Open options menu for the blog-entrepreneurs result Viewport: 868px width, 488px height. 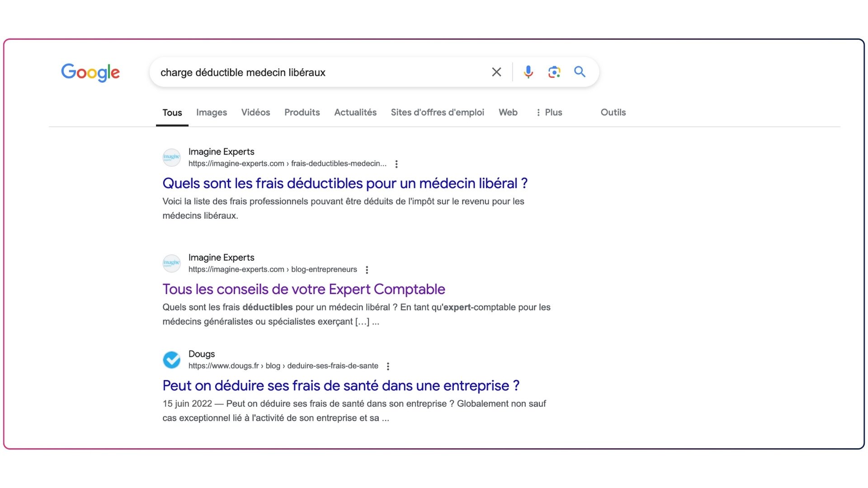pos(367,270)
